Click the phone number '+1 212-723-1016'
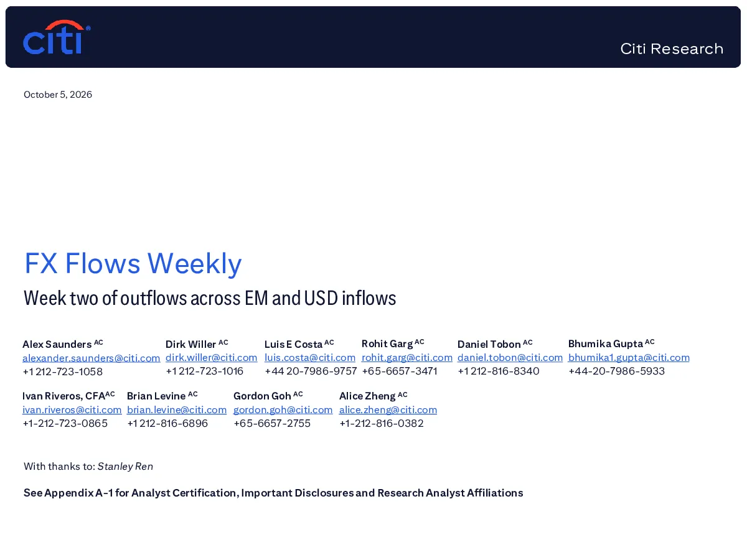747x560 pixels. click(205, 371)
